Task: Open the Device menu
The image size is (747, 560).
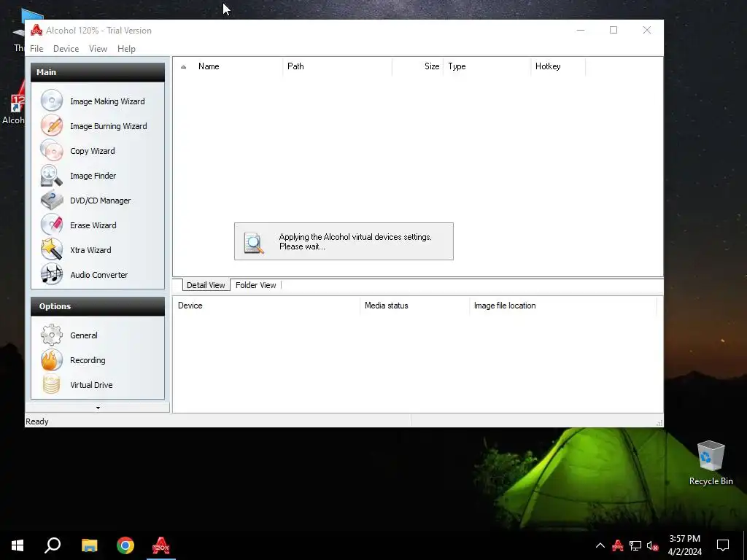Action: point(66,49)
